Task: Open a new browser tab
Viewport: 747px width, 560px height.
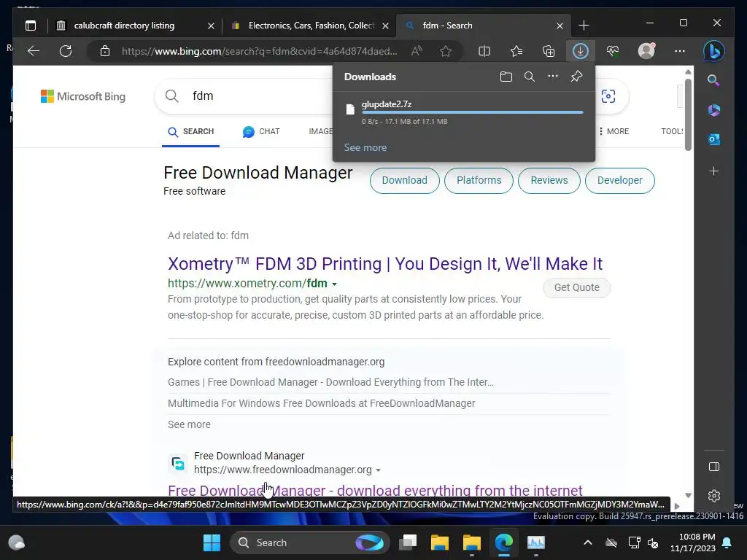Action: coord(584,26)
